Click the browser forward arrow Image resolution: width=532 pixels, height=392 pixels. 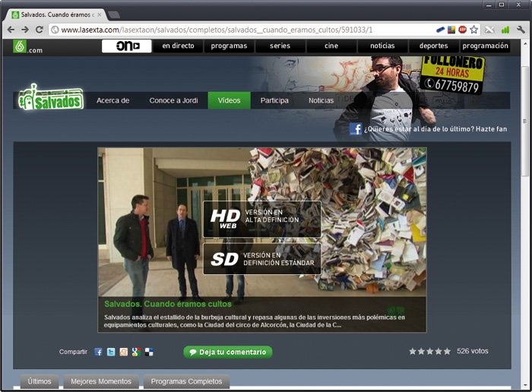[25, 30]
